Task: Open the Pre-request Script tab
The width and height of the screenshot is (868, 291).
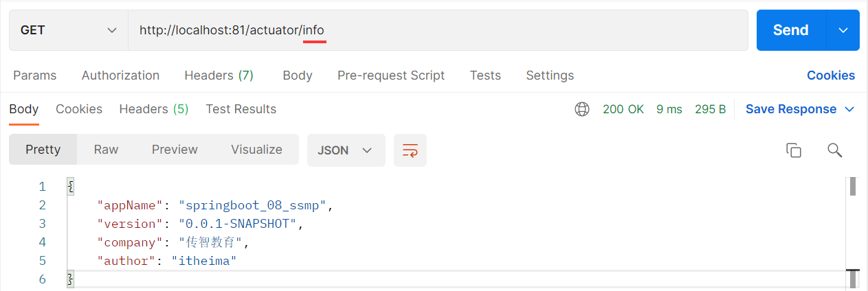Action: 390,75
